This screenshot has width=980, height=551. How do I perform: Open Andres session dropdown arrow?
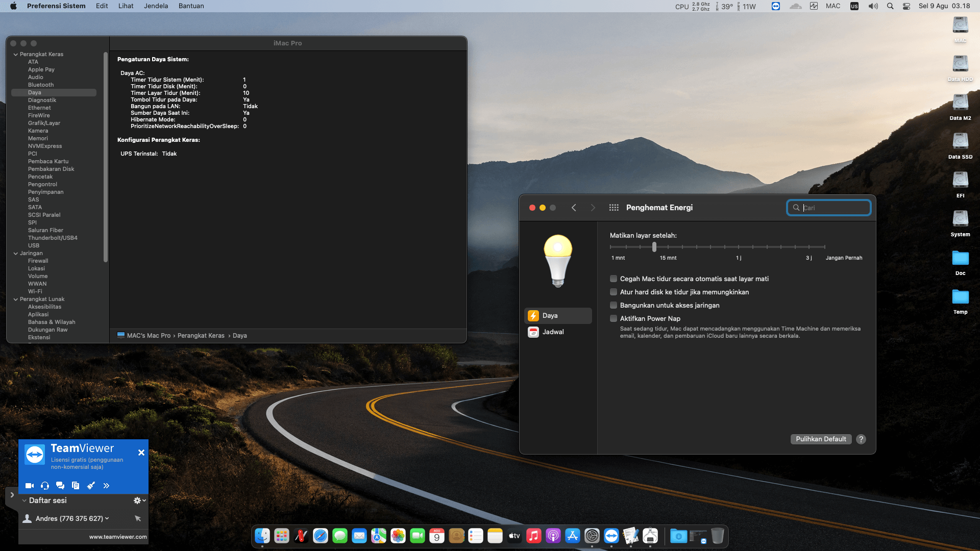pyautogui.click(x=107, y=519)
